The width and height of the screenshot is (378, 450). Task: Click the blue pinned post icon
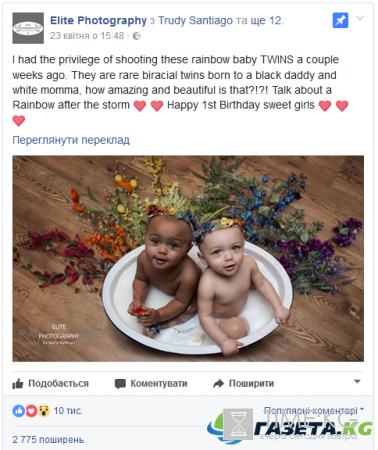tap(340, 20)
